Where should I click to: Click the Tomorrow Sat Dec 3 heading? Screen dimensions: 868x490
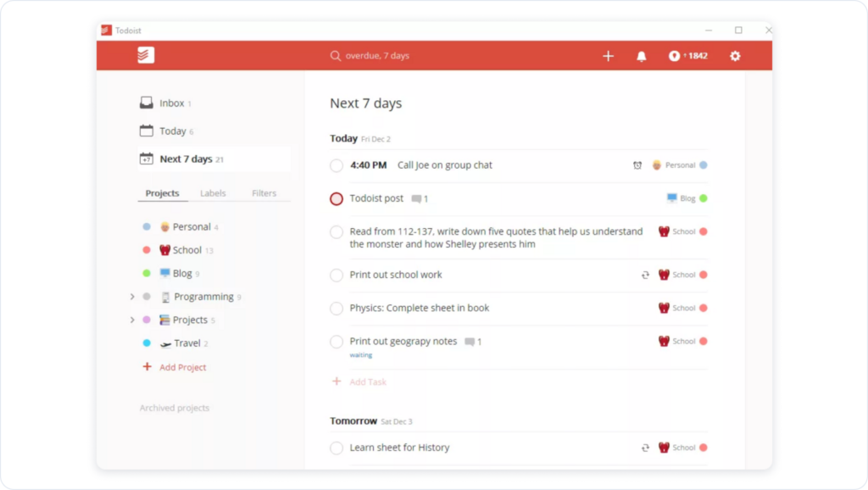371,420
